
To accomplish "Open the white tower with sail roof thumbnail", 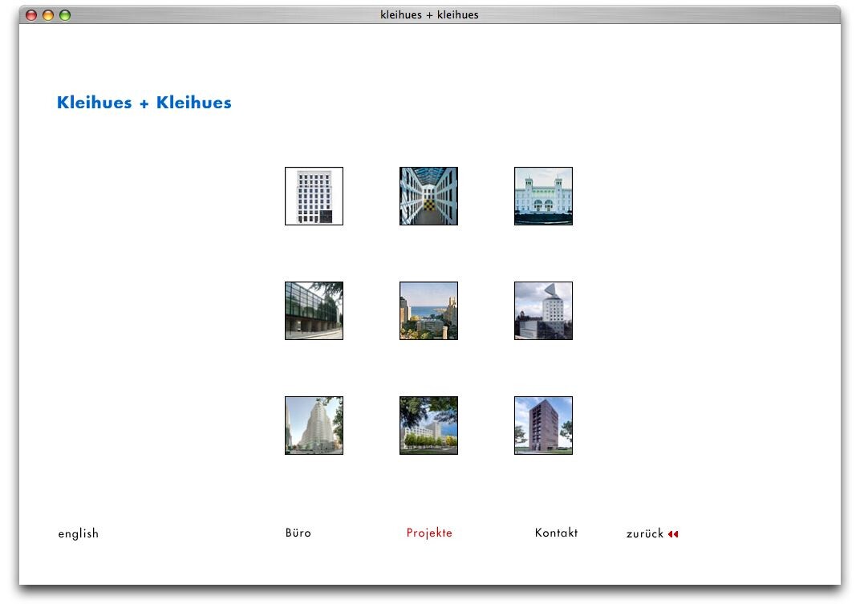I will click(x=543, y=310).
